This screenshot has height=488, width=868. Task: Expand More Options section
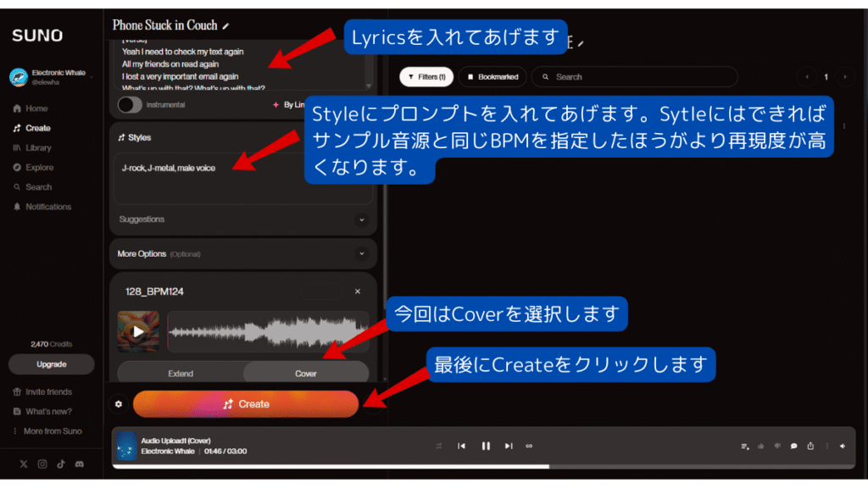coord(242,254)
